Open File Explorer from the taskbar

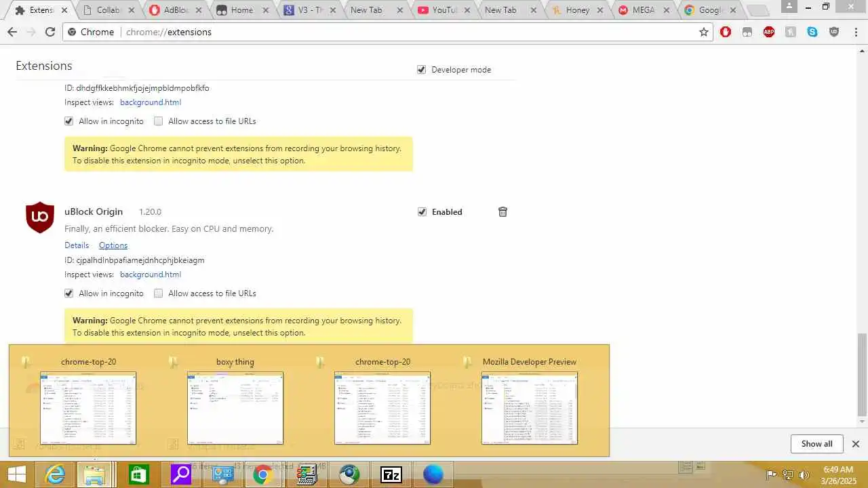(94, 474)
